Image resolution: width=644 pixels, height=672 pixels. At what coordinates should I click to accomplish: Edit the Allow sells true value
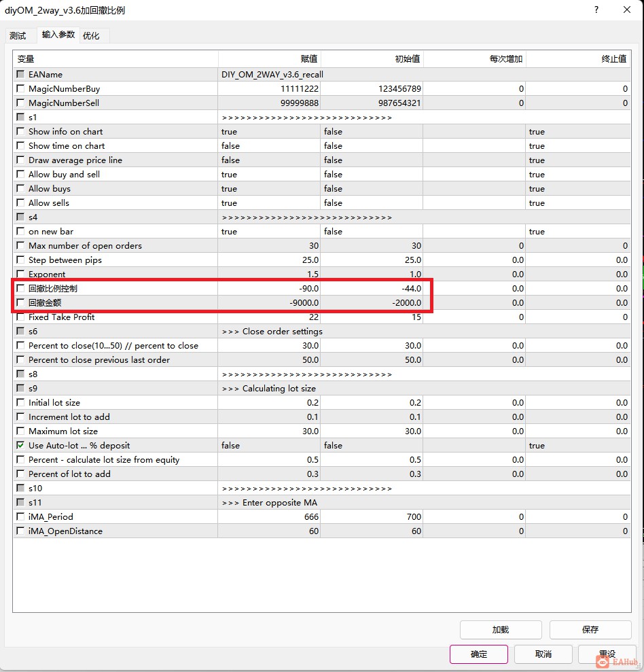pyautogui.click(x=269, y=202)
